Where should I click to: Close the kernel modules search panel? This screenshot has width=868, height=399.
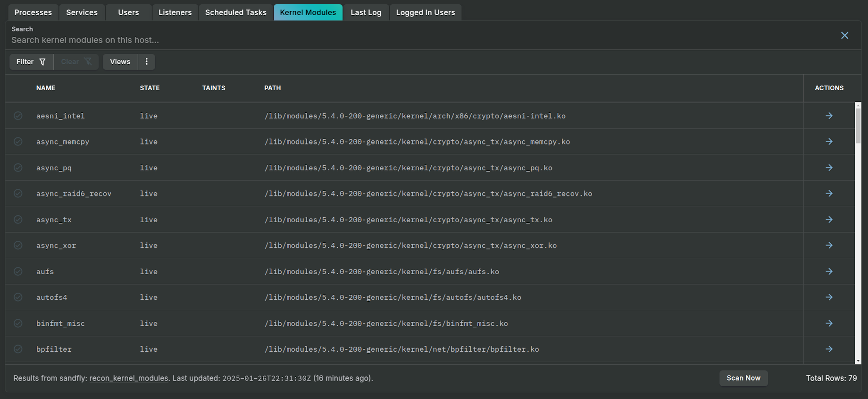point(844,35)
